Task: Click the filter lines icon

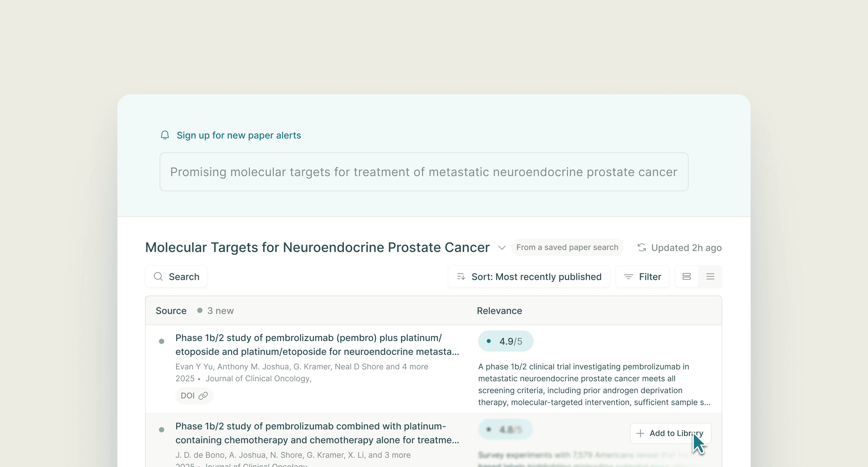Action: pos(628,277)
